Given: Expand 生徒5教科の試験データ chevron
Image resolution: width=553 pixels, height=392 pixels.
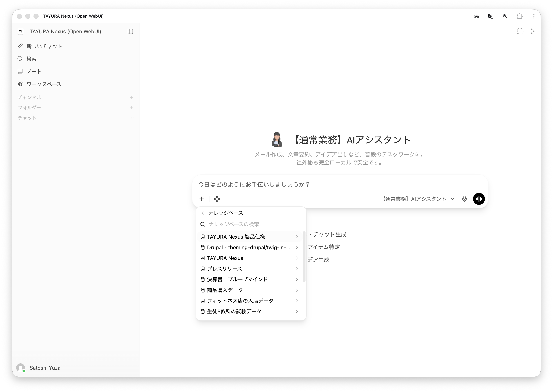Looking at the screenshot, I should coord(297,311).
